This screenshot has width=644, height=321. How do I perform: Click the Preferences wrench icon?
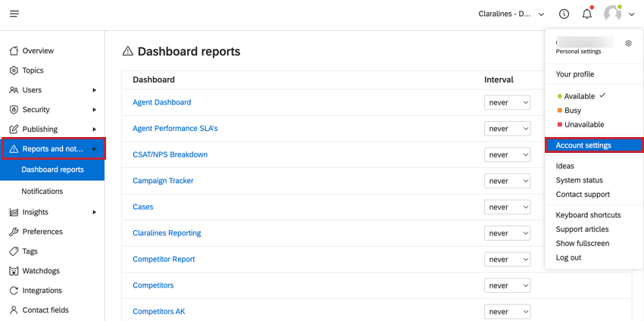(14, 232)
